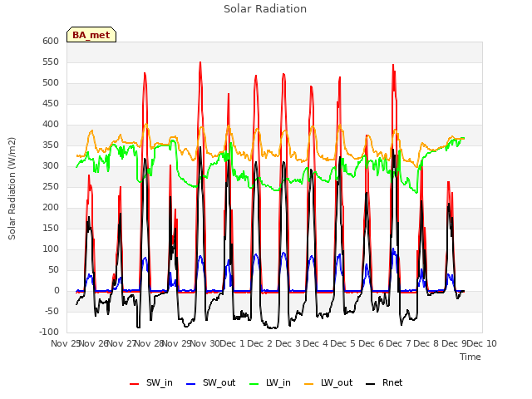Click the -50 y-axis tick label

tap(52, 312)
